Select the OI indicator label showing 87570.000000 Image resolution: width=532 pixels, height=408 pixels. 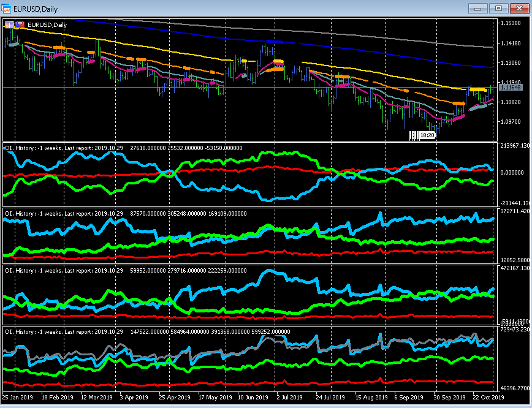coord(126,214)
